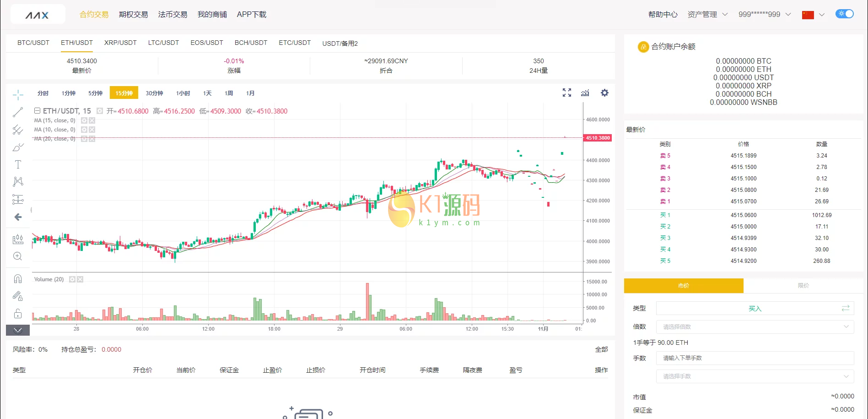Select the prediction and measurement tool
Screen dimensions: 868x419
[x=18, y=199]
